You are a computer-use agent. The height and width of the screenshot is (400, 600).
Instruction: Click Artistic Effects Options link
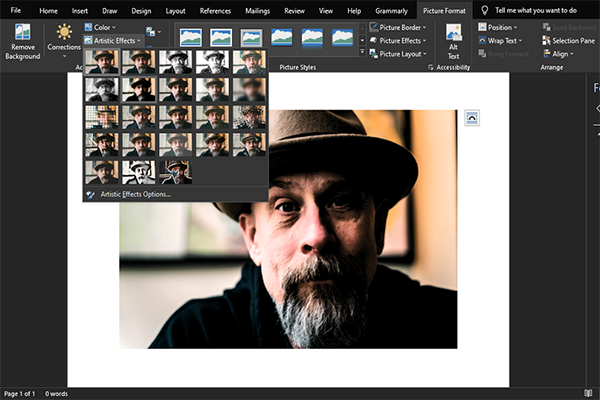coord(135,194)
